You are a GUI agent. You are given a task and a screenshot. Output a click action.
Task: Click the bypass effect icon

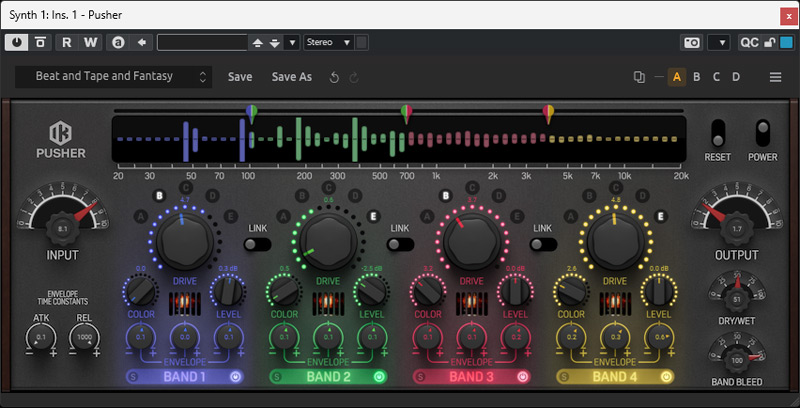[x=40, y=42]
